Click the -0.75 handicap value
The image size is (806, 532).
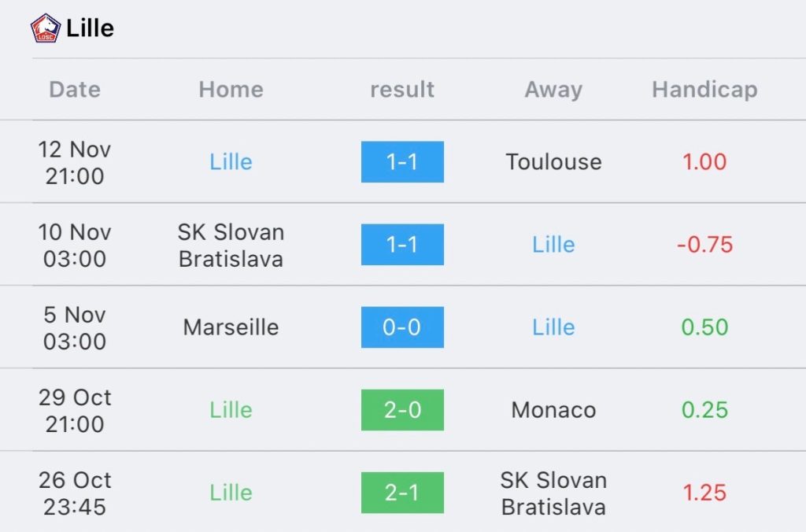pyautogui.click(x=704, y=245)
